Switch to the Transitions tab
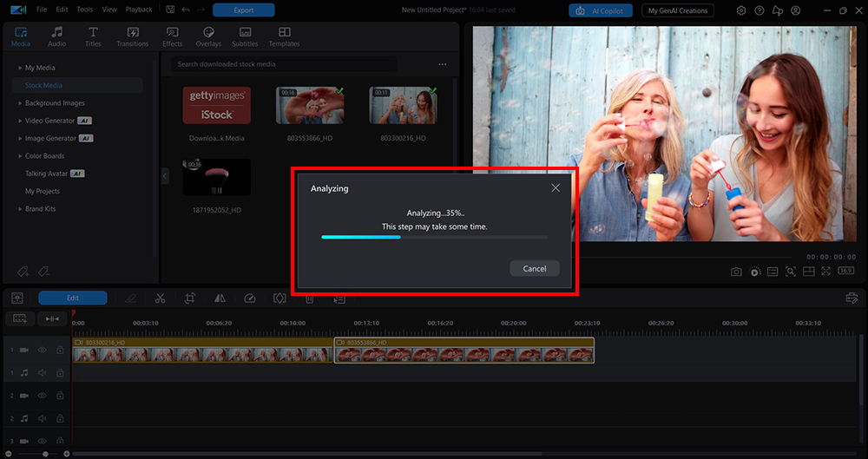The image size is (868, 459). [x=132, y=37]
